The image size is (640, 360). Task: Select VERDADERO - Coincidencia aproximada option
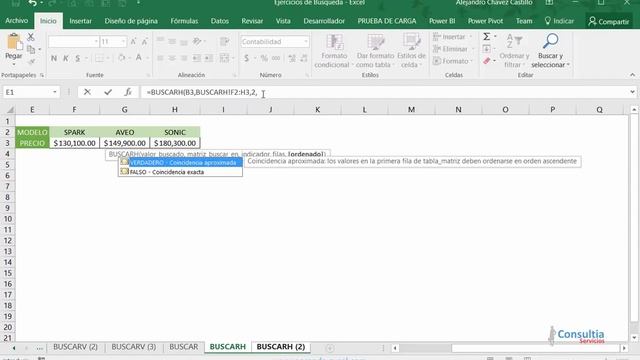tap(180, 162)
